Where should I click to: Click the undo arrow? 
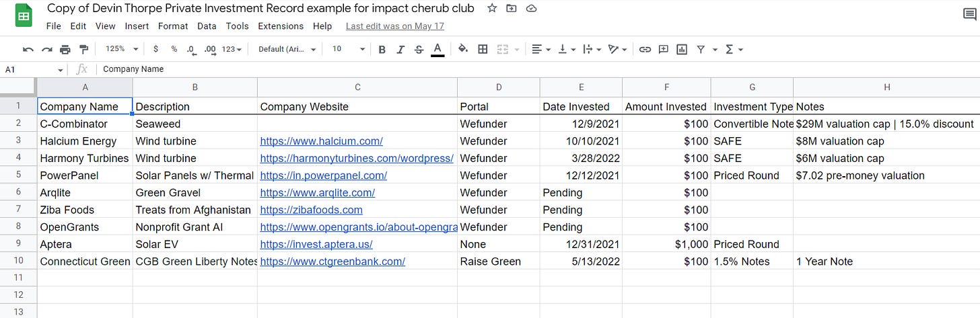pyautogui.click(x=28, y=49)
